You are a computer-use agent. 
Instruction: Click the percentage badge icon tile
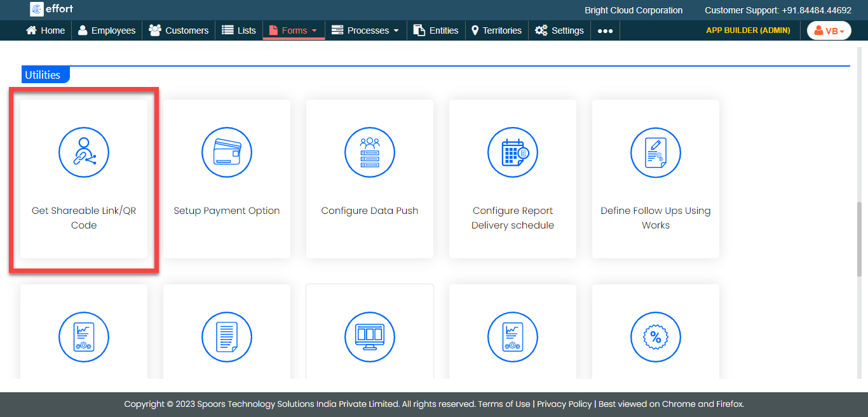[x=656, y=337]
